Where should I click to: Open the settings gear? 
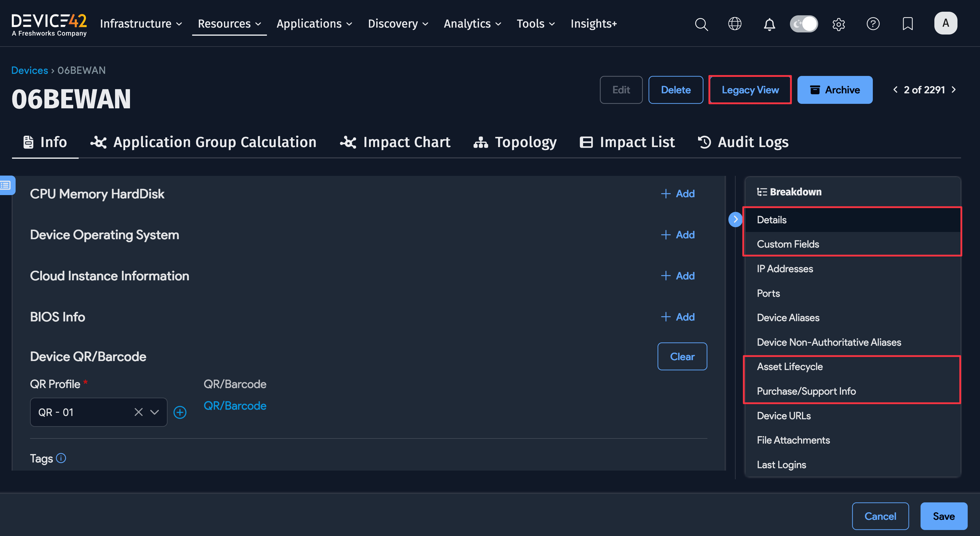pos(839,24)
